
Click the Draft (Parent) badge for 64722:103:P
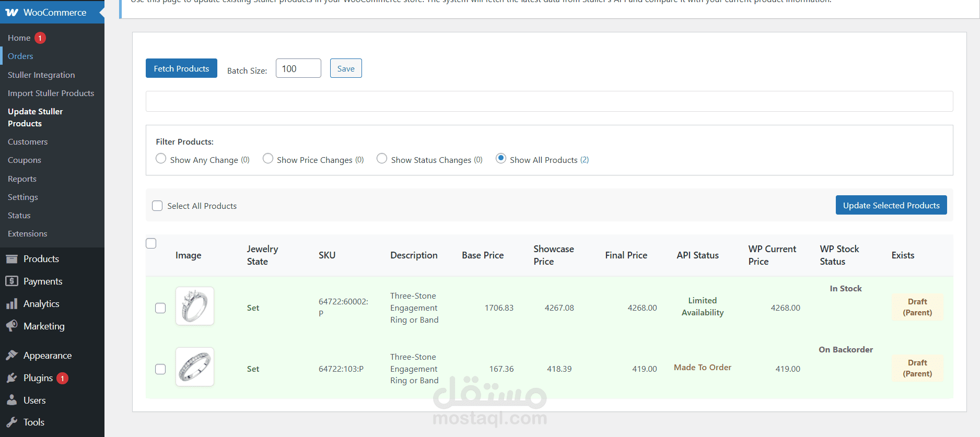coord(917,368)
